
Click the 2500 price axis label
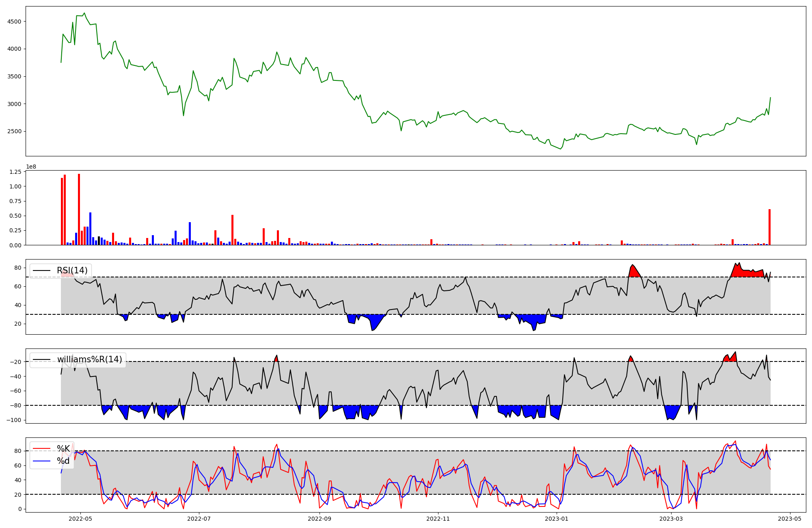coord(14,132)
